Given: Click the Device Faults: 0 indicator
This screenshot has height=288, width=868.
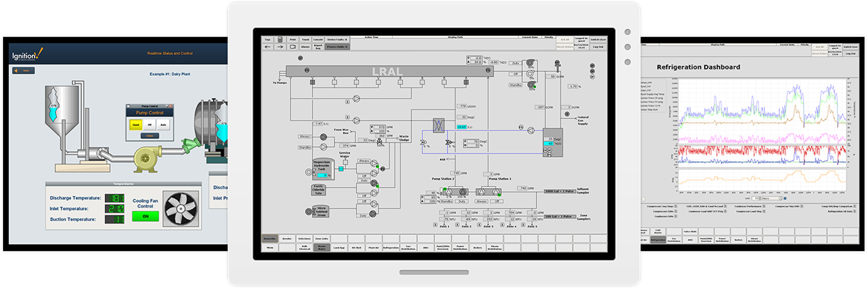Looking at the screenshot, I should 337,39.
